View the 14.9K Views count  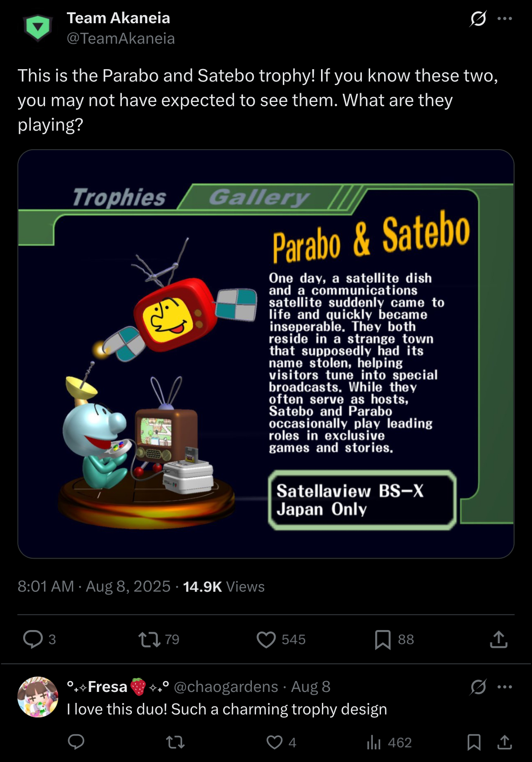pos(224,586)
